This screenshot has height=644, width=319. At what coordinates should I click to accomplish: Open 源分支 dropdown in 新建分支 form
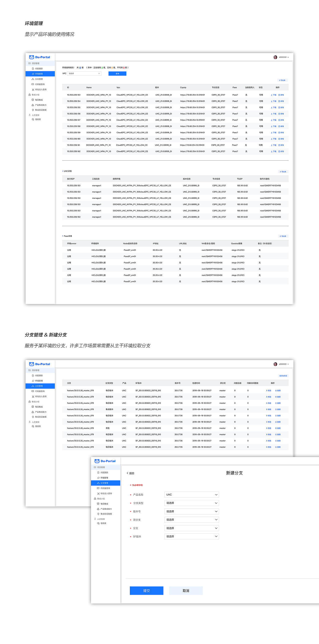click(x=192, y=520)
